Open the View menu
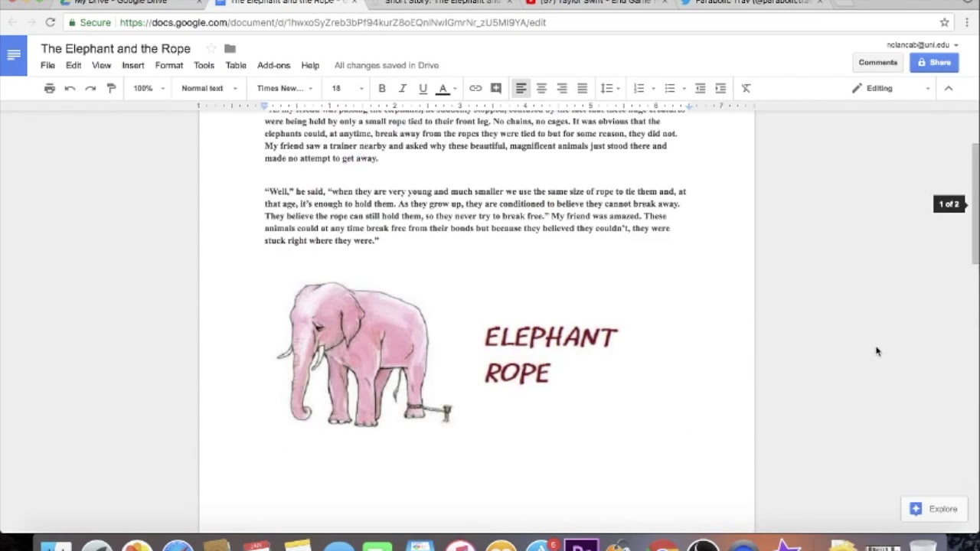 [x=101, y=65]
